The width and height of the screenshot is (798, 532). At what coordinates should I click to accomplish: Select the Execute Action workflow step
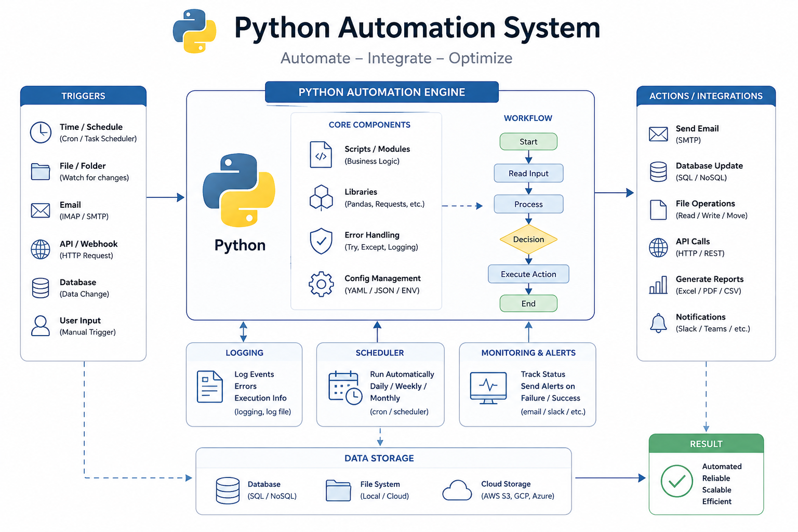tap(528, 274)
